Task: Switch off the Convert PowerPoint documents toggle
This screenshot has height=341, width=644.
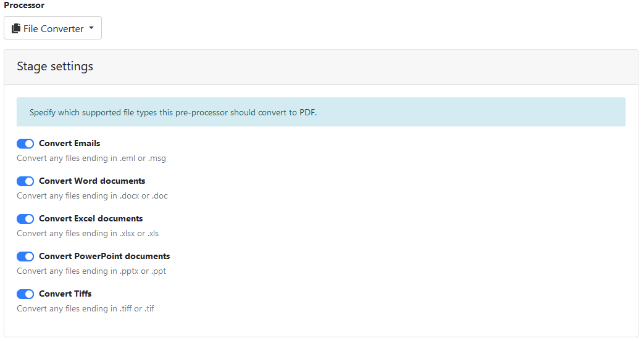Action: [x=25, y=257]
